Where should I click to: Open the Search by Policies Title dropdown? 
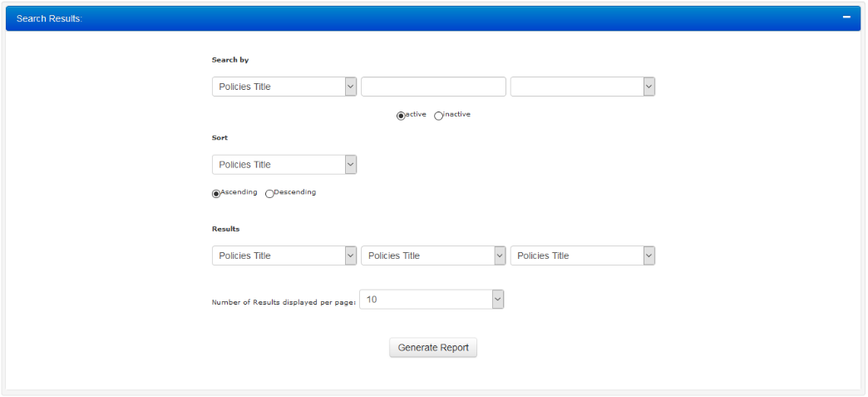tap(284, 87)
